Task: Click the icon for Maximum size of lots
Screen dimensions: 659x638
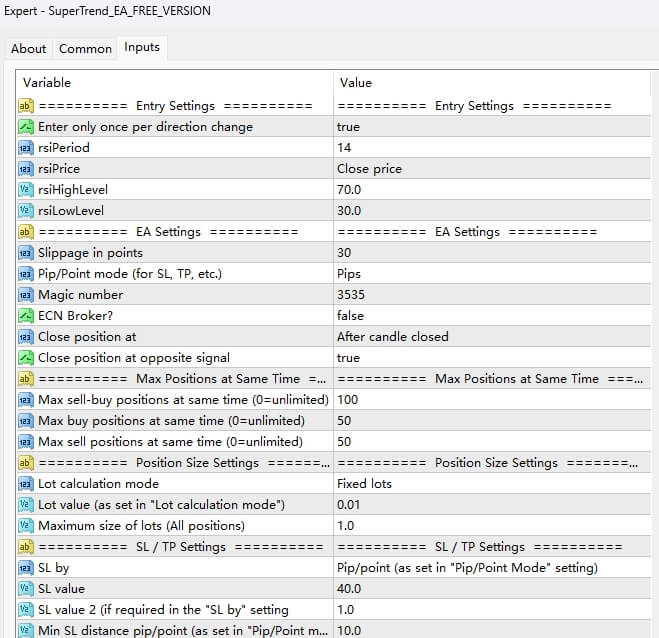Action: pyautogui.click(x=26, y=526)
